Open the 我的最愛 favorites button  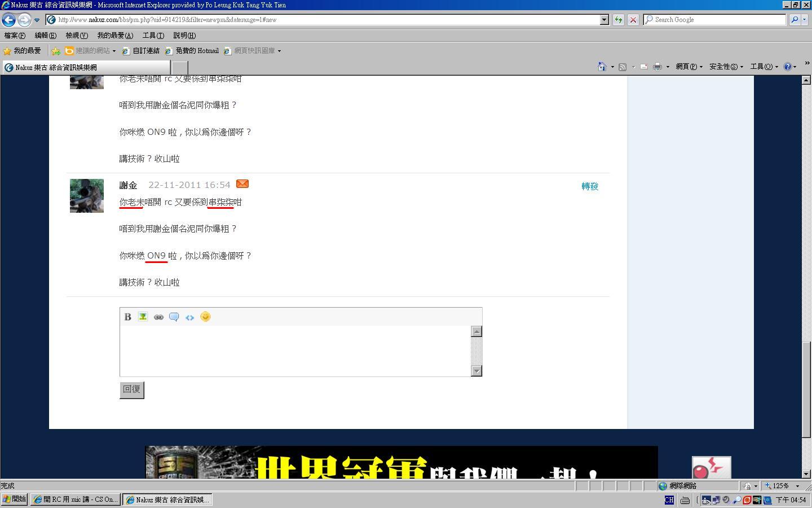pyautogui.click(x=22, y=51)
